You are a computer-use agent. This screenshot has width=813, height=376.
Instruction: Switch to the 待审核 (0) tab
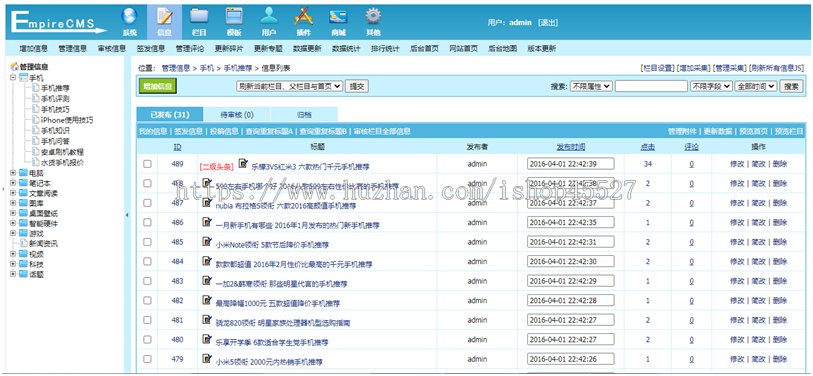coord(237,115)
